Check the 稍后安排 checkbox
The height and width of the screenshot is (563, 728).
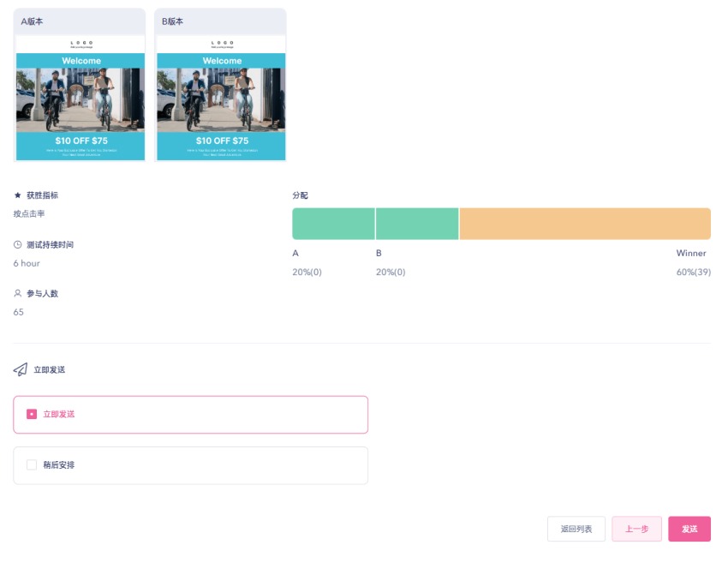pos(32,465)
